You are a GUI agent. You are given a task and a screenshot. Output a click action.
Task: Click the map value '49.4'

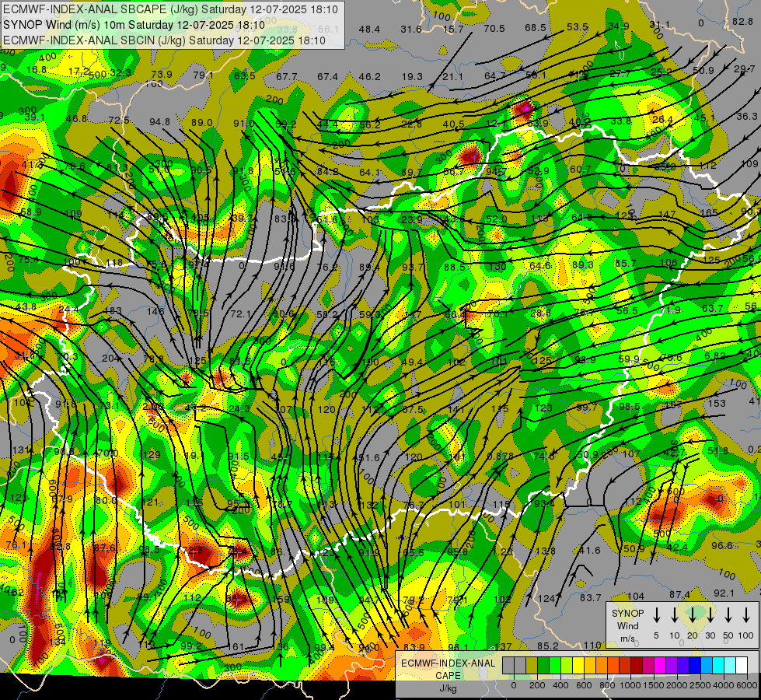pos(412,362)
